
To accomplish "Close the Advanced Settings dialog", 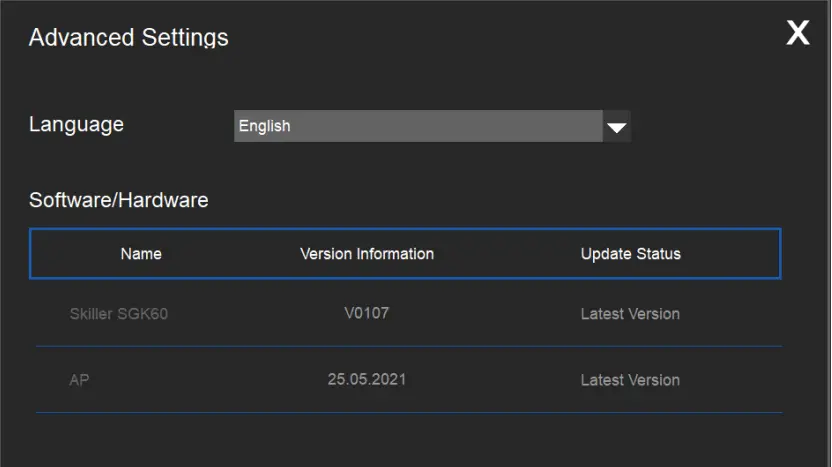I will click(x=797, y=33).
